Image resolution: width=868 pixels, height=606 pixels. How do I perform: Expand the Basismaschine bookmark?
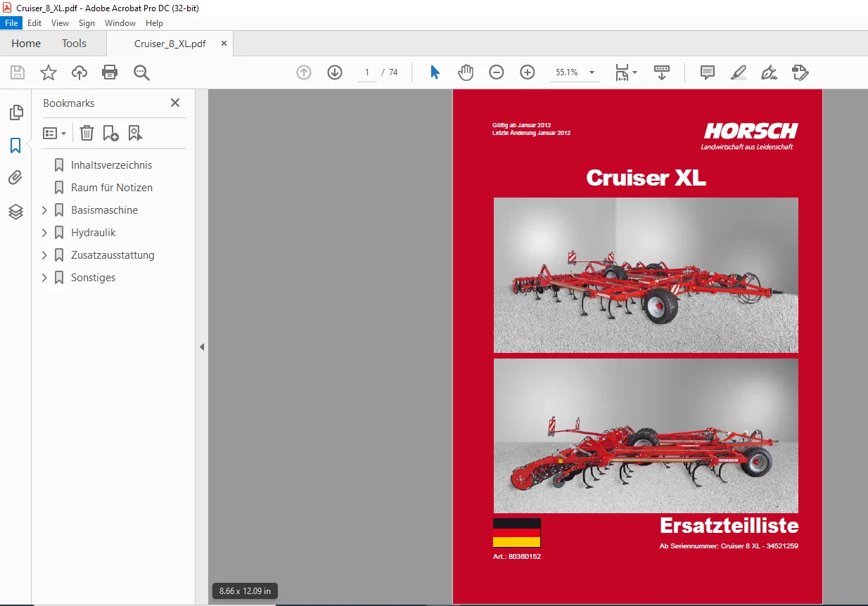coord(44,210)
